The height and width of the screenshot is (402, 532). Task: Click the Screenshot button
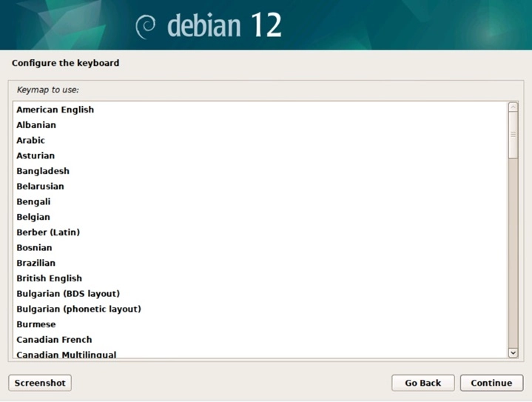coord(40,383)
